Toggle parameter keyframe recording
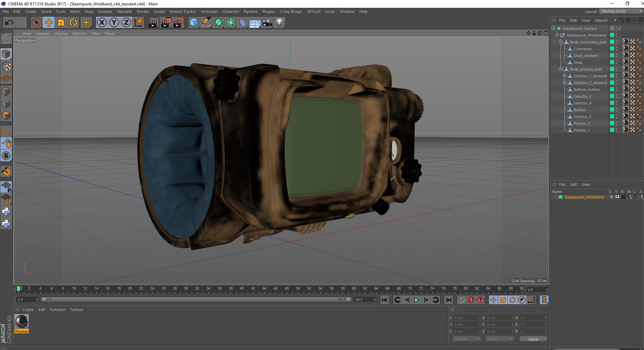This screenshot has width=644, height=350. [522, 300]
